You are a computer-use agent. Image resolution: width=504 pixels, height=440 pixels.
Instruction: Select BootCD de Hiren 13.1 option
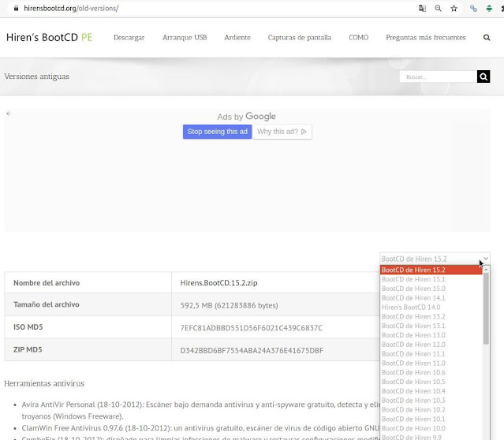[x=431, y=326]
